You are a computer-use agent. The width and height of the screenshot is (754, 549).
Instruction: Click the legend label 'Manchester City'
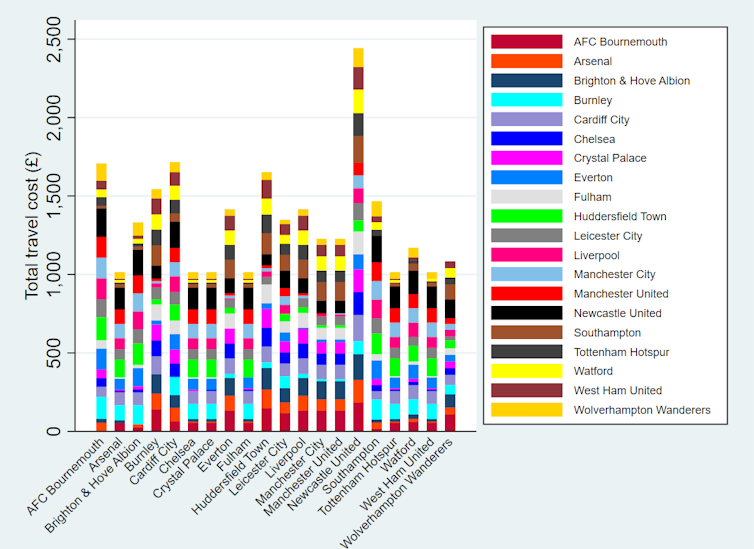(x=615, y=274)
